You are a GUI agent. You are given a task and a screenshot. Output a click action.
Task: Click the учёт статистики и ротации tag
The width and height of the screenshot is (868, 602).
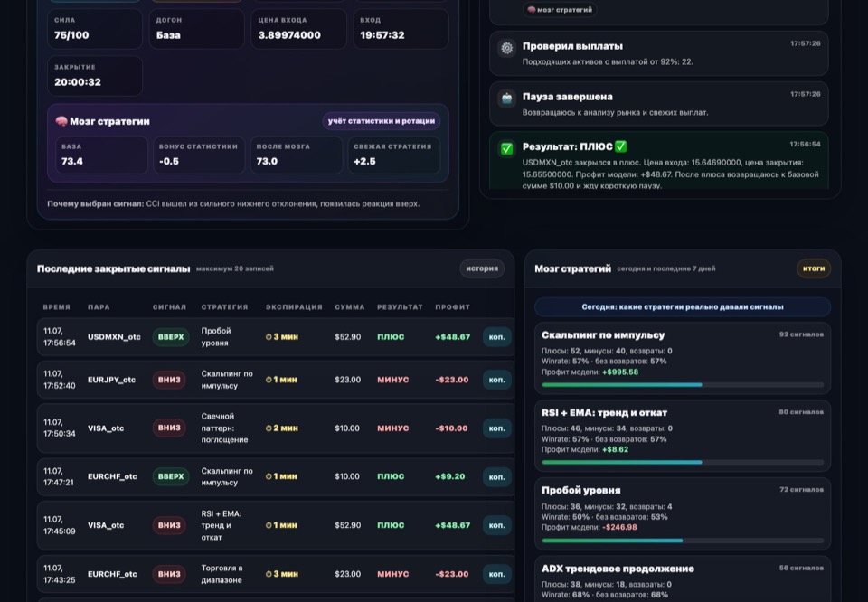tap(382, 120)
